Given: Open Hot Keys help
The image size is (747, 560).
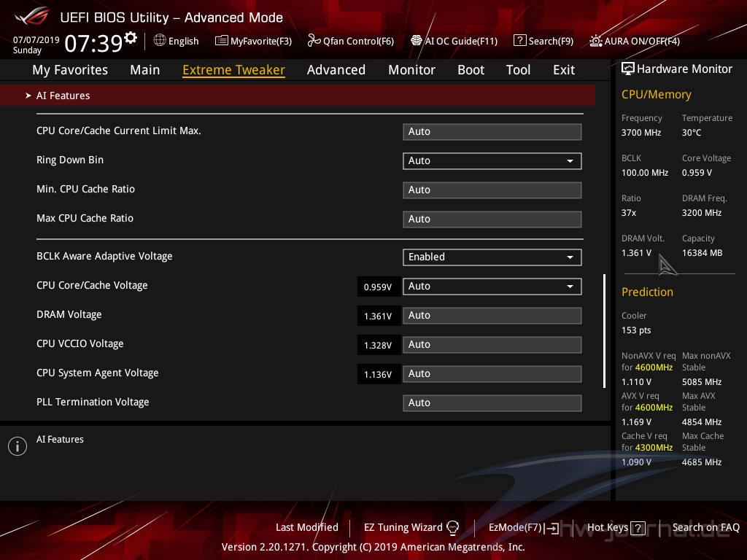Looking at the screenshot, I should 608,527.
